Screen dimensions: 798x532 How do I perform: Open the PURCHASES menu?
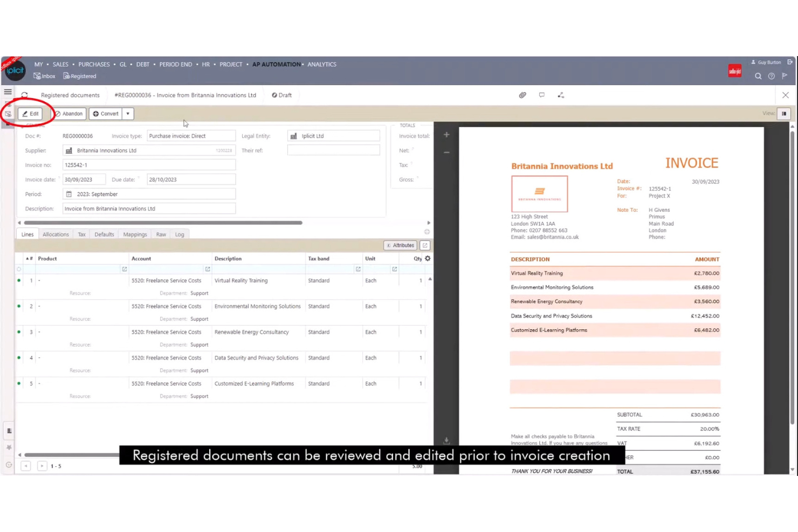coord(94,64)
